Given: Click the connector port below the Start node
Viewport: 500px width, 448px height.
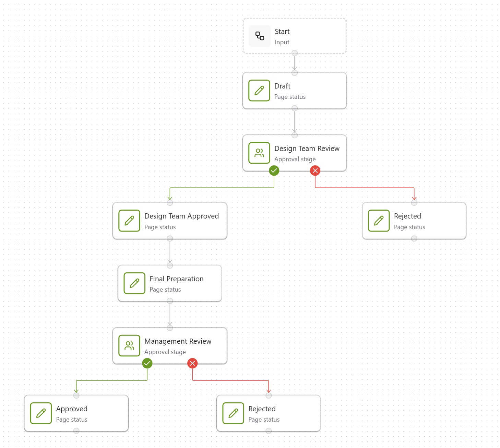Looking at the screenshot, I should [294, 53].
